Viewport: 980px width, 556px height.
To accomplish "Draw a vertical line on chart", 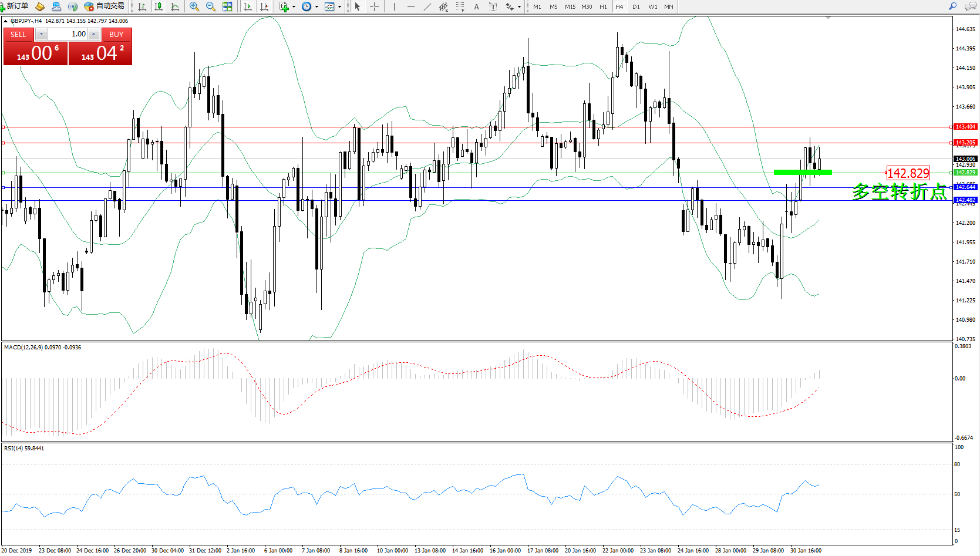I will (394, 6).
